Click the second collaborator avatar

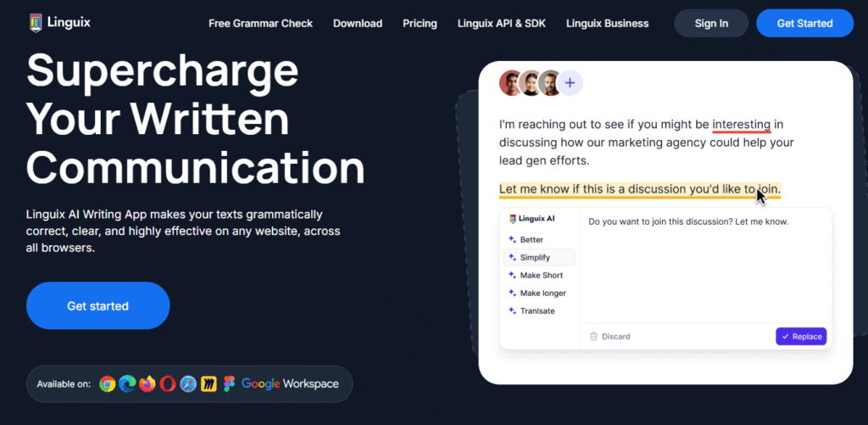tap(531, 84)
